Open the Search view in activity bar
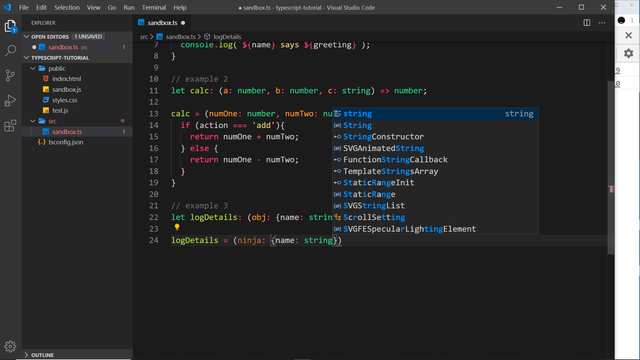The width and height of the screenshot is (640, 360). tap(10, 51)
